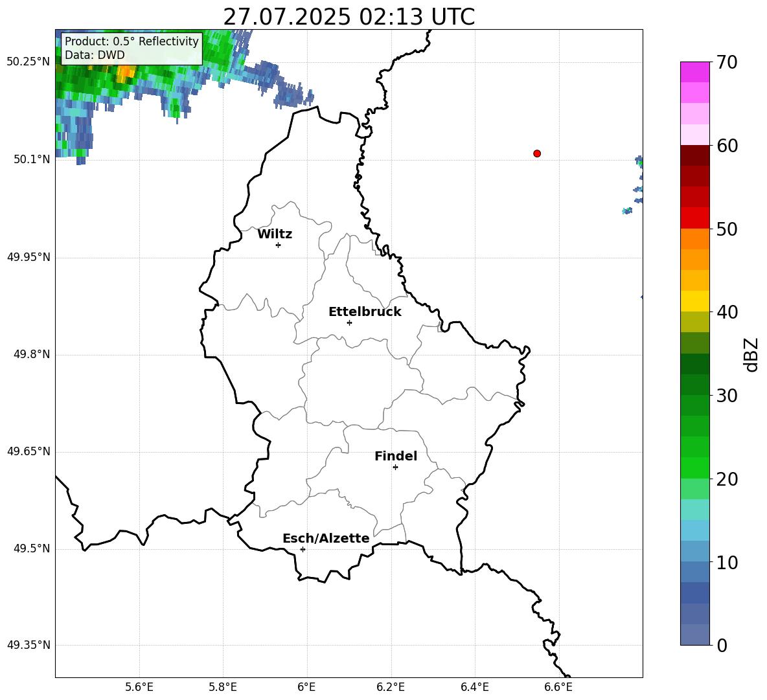Click the 49.35°N latitude label

pos(28,645)
